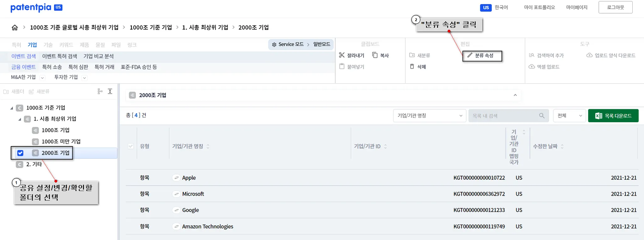The height and width of the screenshot is (240, 644).
Task: Click the swap icon next to Google
Action: [177, 210]
